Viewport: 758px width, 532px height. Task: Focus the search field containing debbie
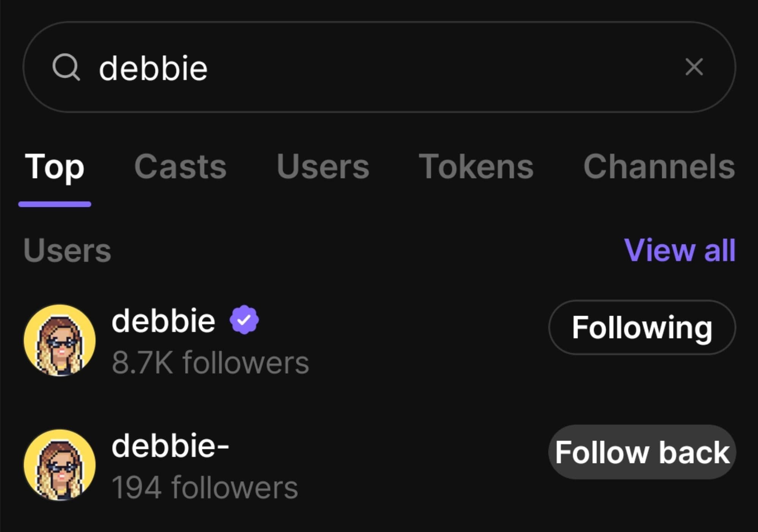(x=379, y=67)
